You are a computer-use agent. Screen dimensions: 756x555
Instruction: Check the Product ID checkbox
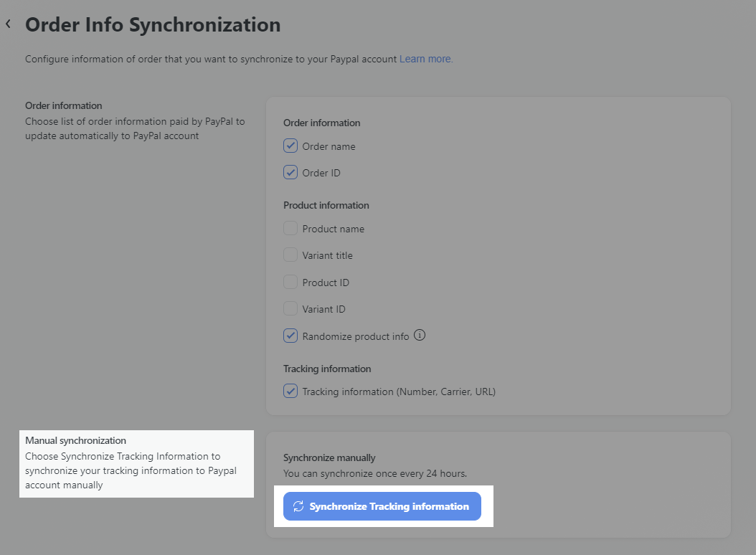pyautogui.click(x=290, y=282)
